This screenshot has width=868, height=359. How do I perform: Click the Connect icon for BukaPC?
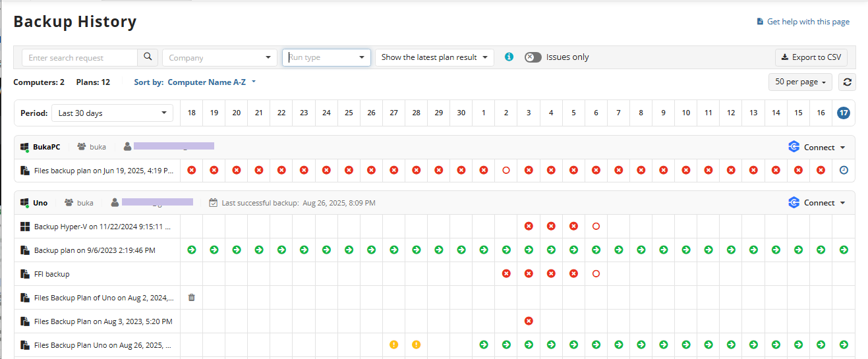pyautogui.click(x=794, y=147)
